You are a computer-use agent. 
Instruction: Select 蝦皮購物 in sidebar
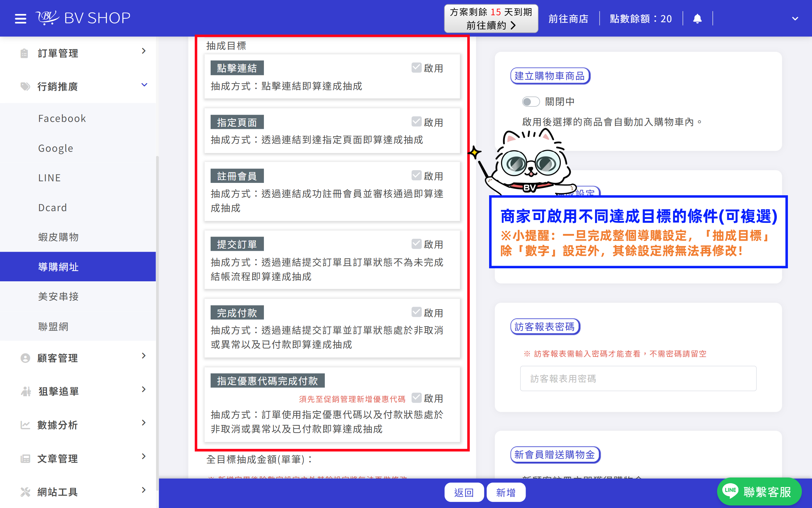coord(78,237)
